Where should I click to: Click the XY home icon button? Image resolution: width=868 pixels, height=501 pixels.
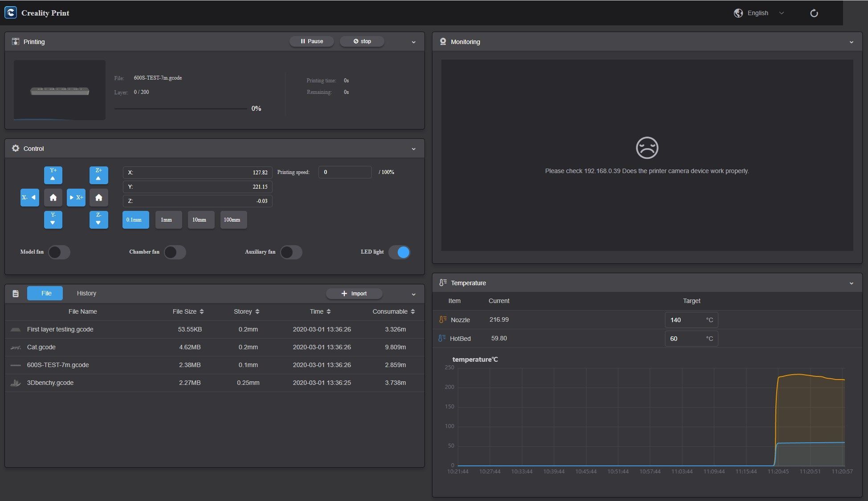[53, 198]
